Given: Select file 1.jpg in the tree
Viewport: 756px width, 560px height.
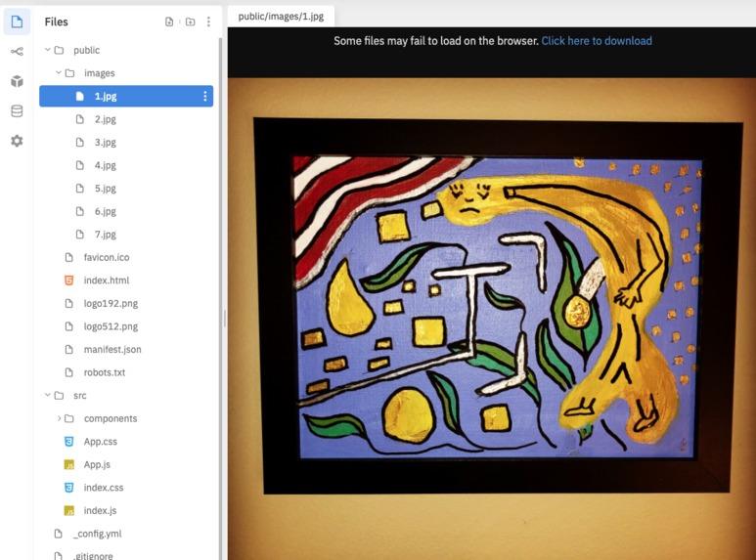Looking at the screenshot, I should (x=126, y=96).
